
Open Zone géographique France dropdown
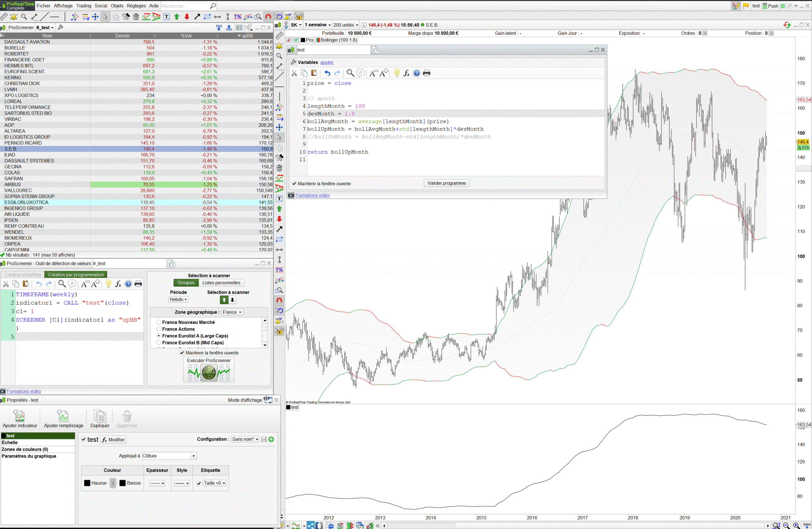pyautogui.click(x=232, y=312)
